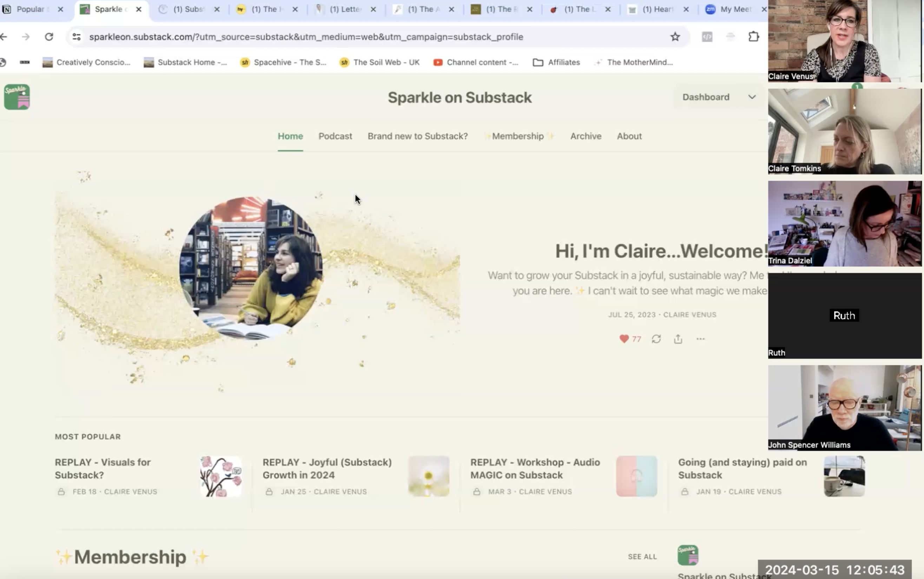Click the share icon under the welcome post
Viewport: 924px width, 579px height.
tap(678, 339)
